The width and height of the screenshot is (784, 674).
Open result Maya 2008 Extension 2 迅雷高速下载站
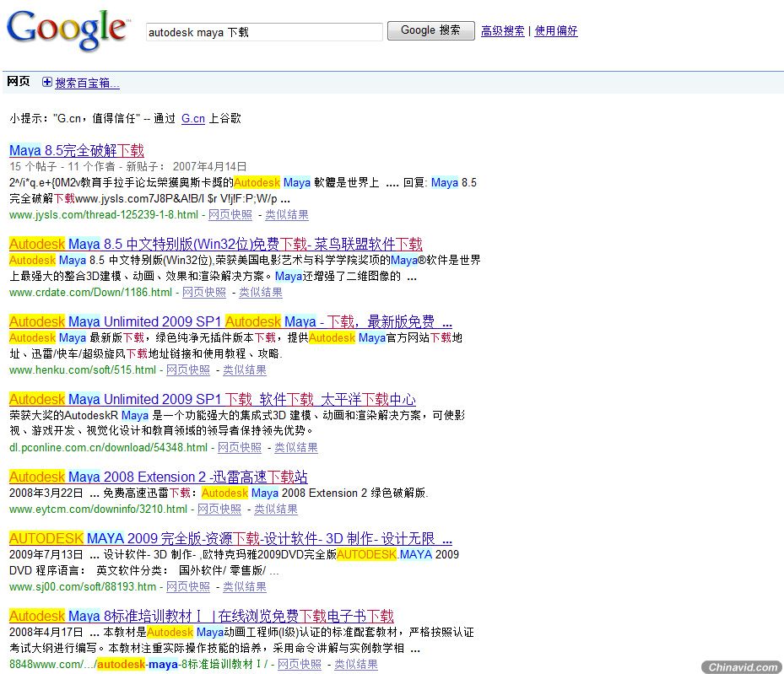[158, 477]
